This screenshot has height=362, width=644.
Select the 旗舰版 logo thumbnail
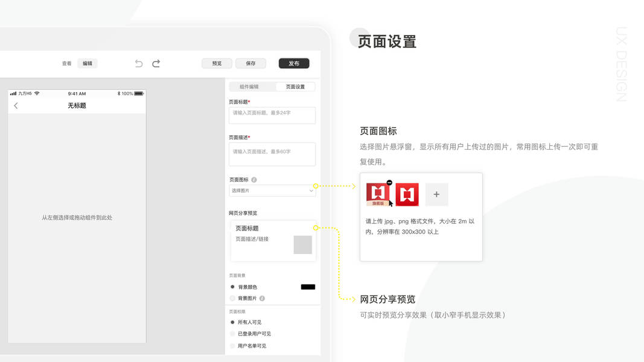click(x=378, y=194)
